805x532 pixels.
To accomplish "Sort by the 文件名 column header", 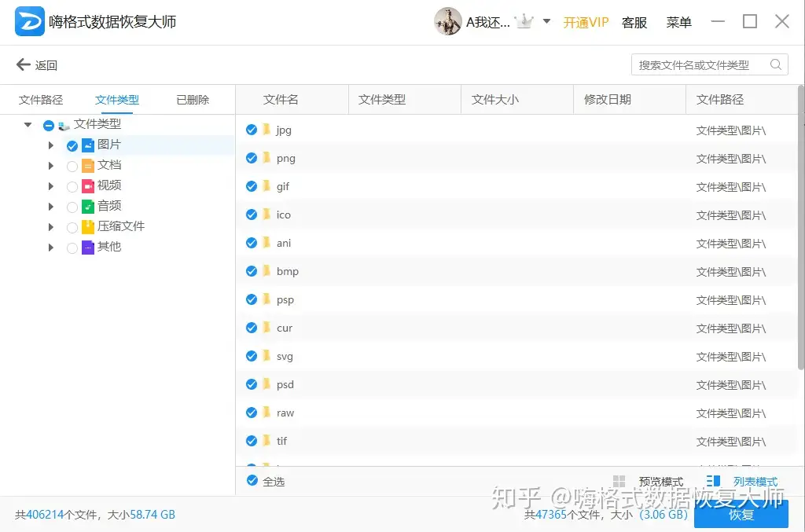I will click(x=292, y=100).
